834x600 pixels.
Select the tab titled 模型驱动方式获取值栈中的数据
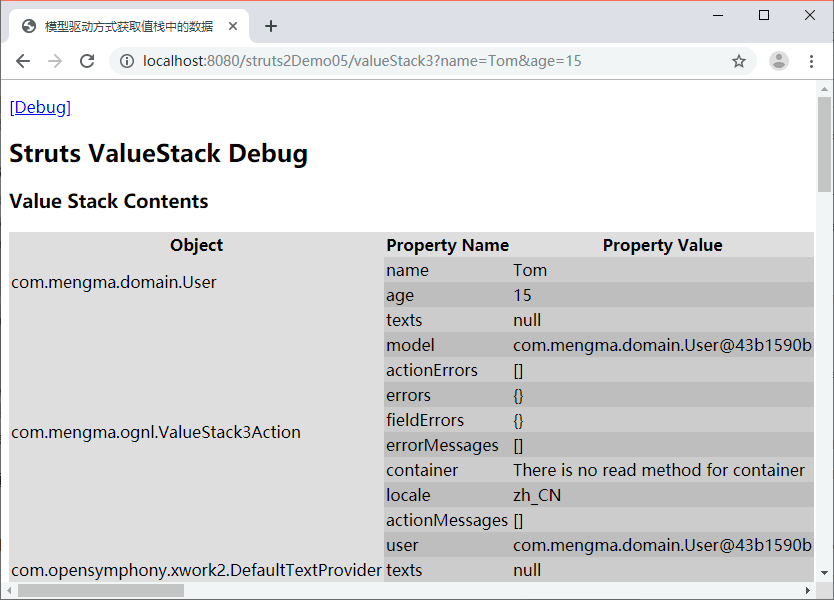click(128, 26)
